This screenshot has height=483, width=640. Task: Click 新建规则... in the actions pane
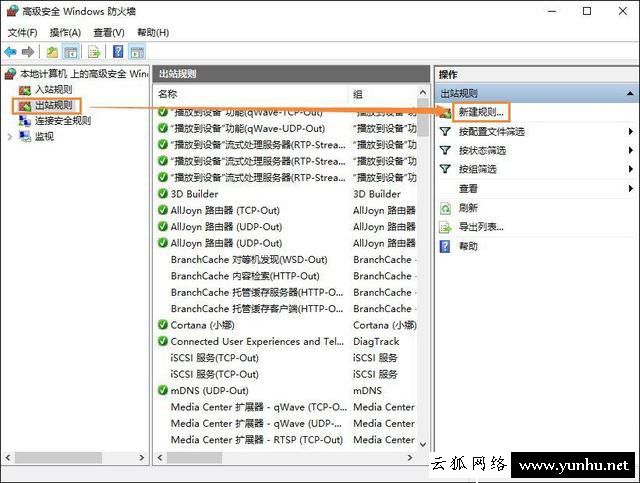[x=481, y=112]
